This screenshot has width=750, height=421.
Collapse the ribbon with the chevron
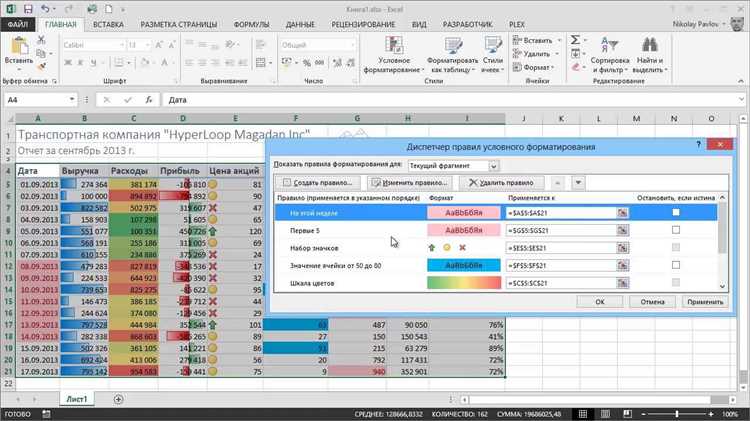click(740, 81)
